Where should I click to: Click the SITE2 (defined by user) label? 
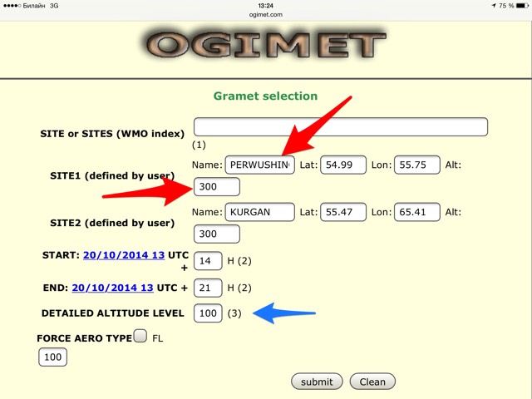point(112,223)
